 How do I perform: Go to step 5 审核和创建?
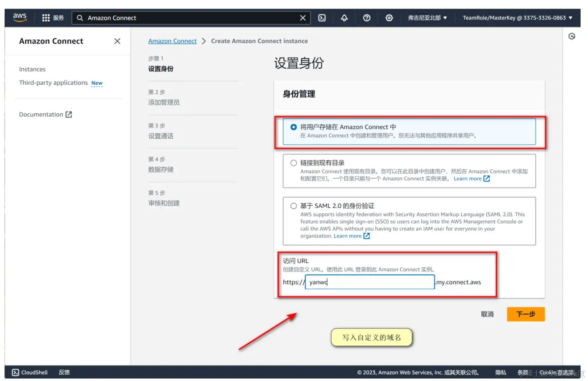point(164,203)
